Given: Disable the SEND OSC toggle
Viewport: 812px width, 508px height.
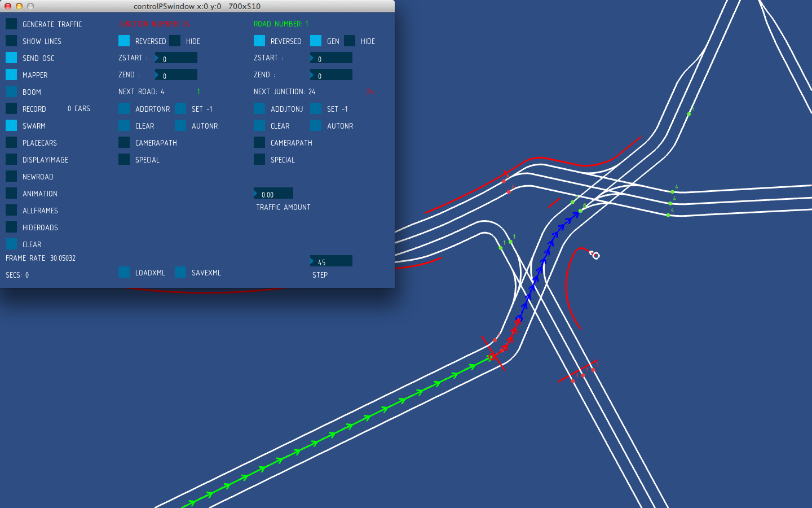Looking at the screenshot, I should 11,58.
